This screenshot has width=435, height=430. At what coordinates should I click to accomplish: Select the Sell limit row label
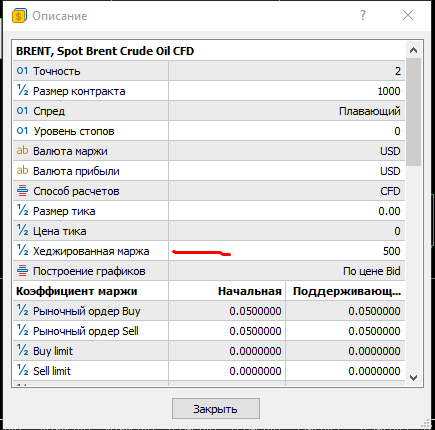(x=52, y=371)
